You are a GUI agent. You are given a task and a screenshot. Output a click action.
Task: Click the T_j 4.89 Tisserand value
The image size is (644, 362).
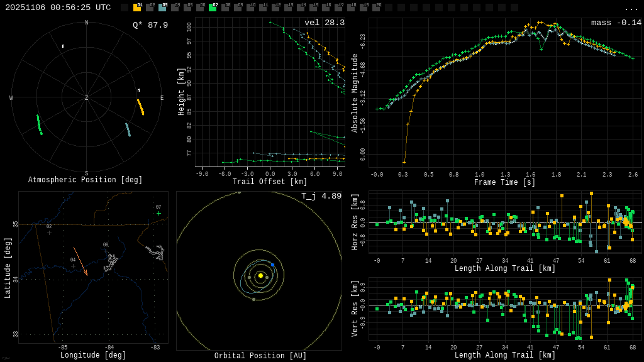pyautogui.click(x=321, y=196)
